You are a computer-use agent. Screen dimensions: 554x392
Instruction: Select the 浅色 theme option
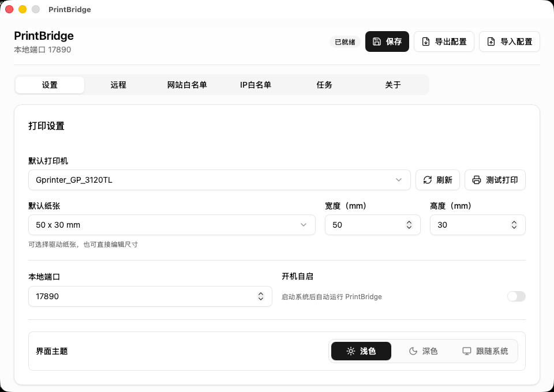click(x=361, y=351)
